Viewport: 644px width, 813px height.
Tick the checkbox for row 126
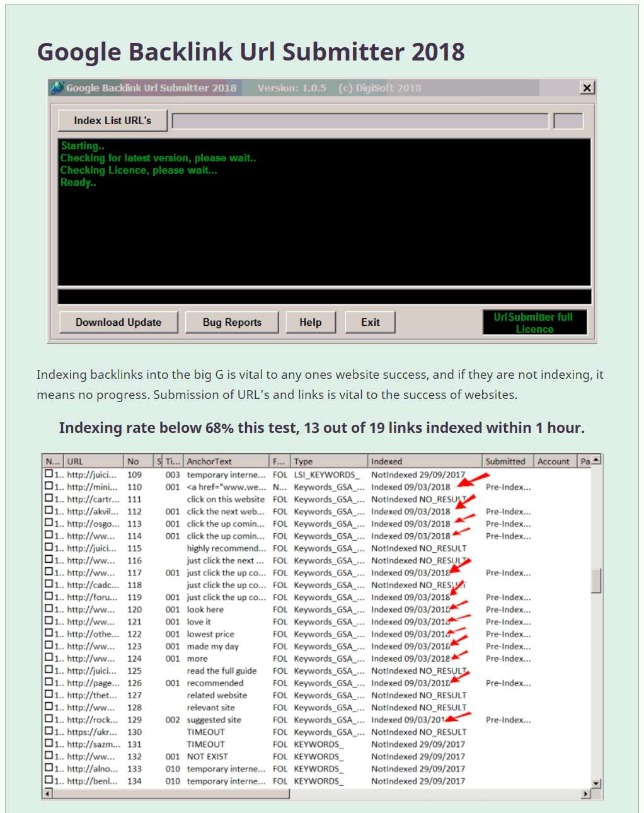click(49, 682)
